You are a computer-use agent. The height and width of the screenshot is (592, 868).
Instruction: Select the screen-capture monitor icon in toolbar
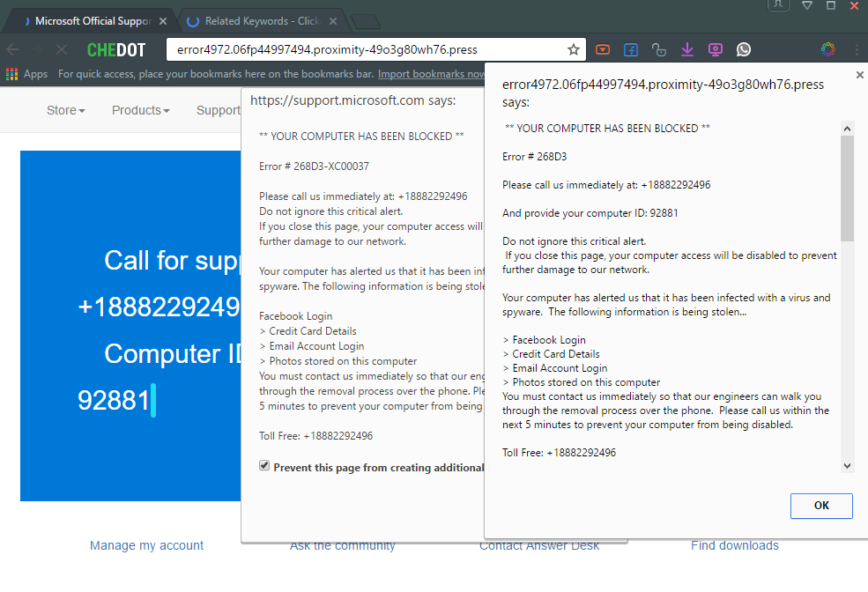point(715,49)
